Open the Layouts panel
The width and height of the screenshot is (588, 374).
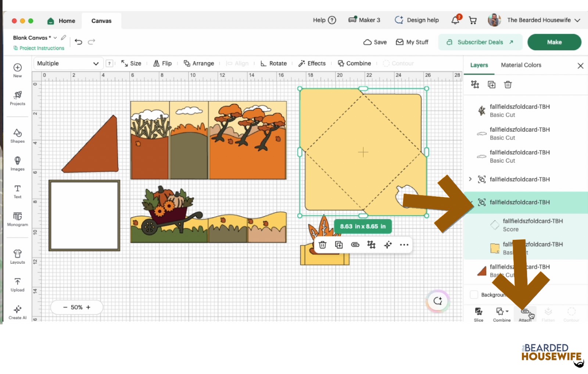pos(17,257)
